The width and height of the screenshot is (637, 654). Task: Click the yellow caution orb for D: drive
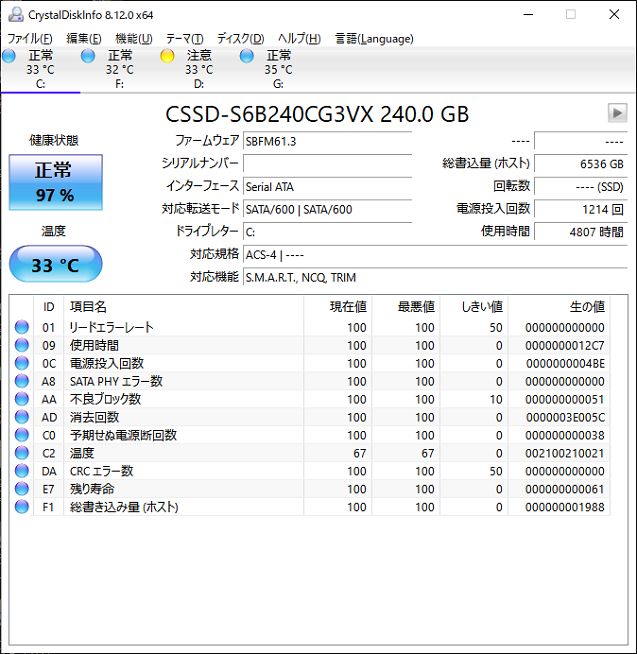tap(167, 56)
